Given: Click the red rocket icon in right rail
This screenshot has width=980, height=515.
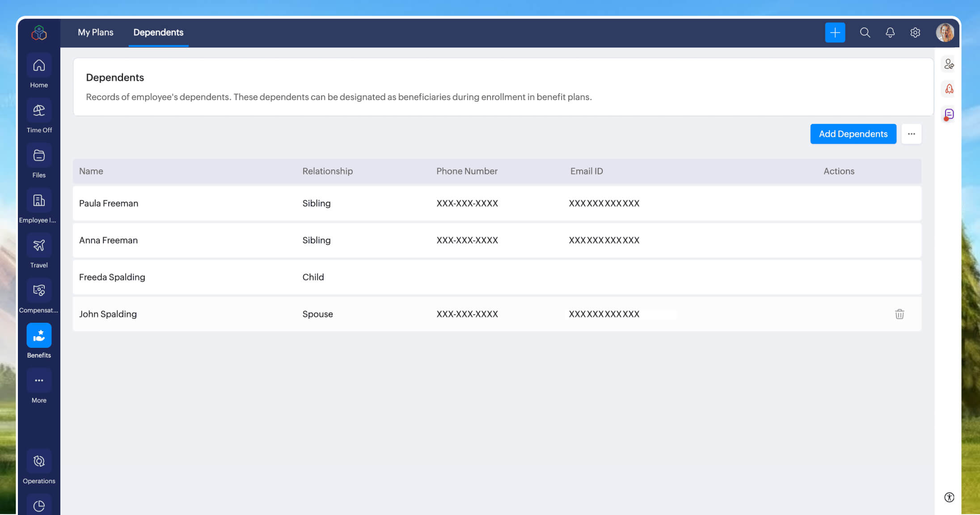Looking at the screenshot, I should pos(949,89).
